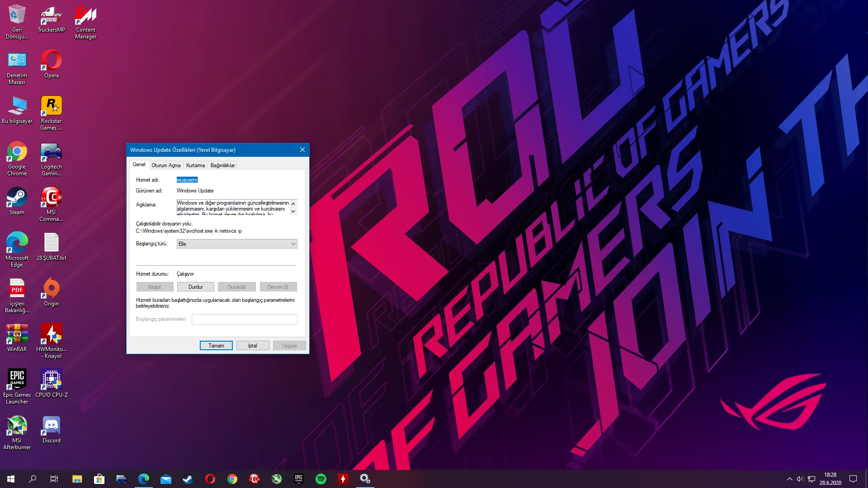Image resolution: width=868 pixels, height=488 pixels.
Task: Click the Devam Et button
Action: pos(278,287)
